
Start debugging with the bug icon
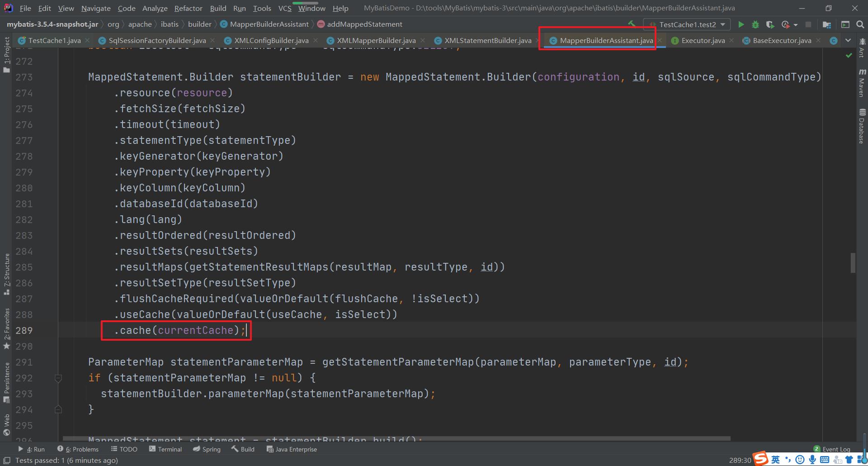[x=755, y=24]
